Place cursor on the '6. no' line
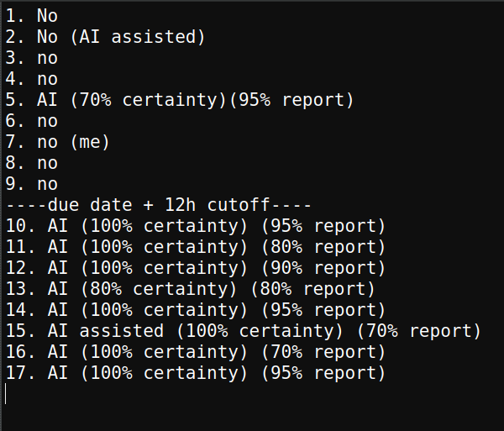 coord(32,121)
